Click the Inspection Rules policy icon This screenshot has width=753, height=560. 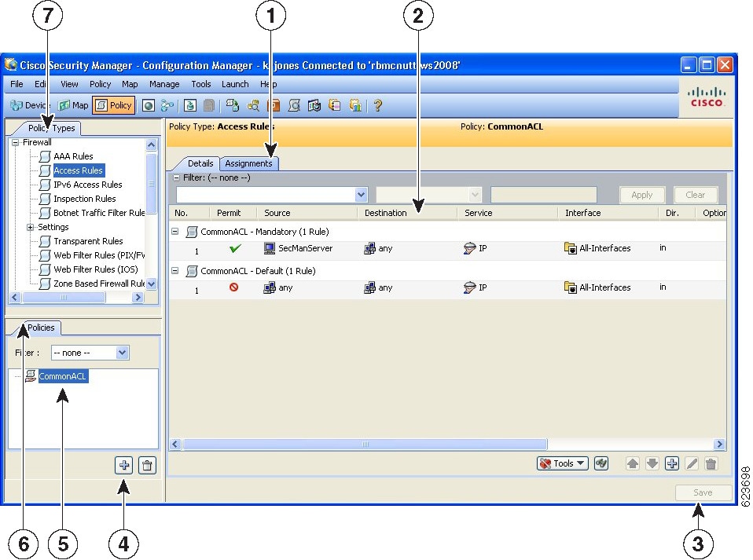[45, 199]
